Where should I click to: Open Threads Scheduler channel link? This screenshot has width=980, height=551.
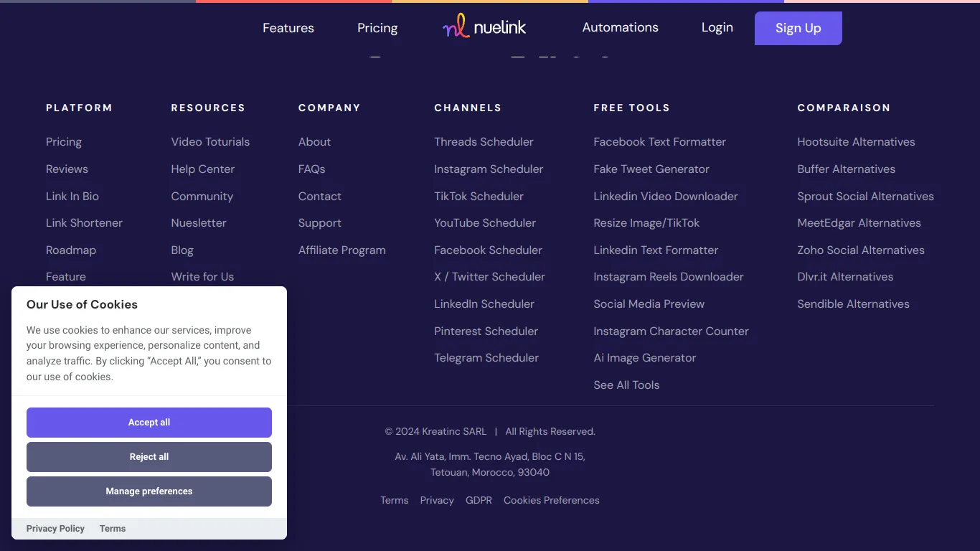click(x=484, y=142)
